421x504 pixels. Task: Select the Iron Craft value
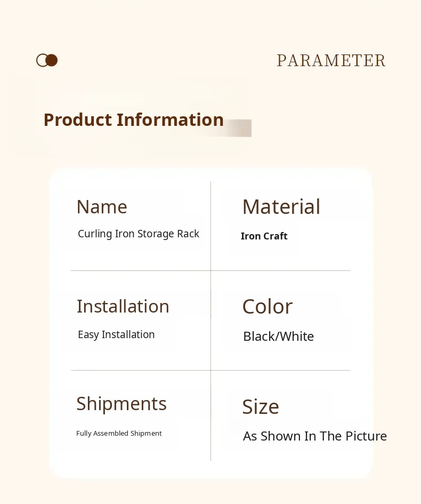(264, 236)
